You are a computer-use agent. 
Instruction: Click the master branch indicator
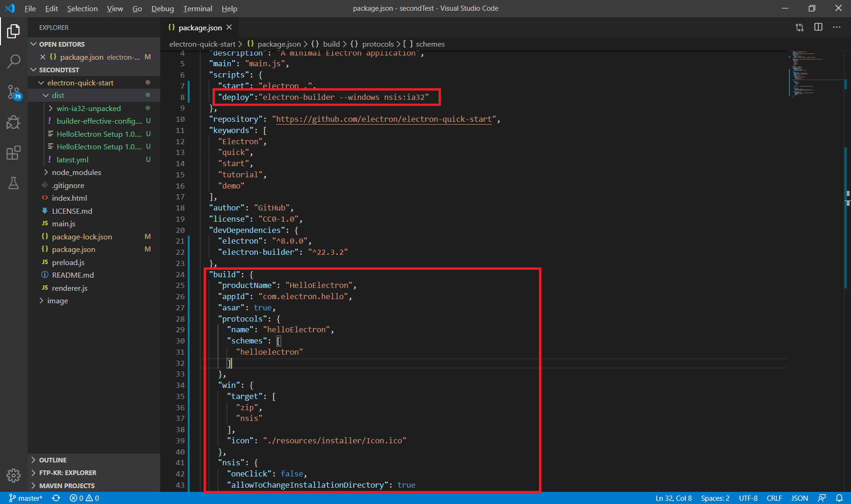pos(26,498)
